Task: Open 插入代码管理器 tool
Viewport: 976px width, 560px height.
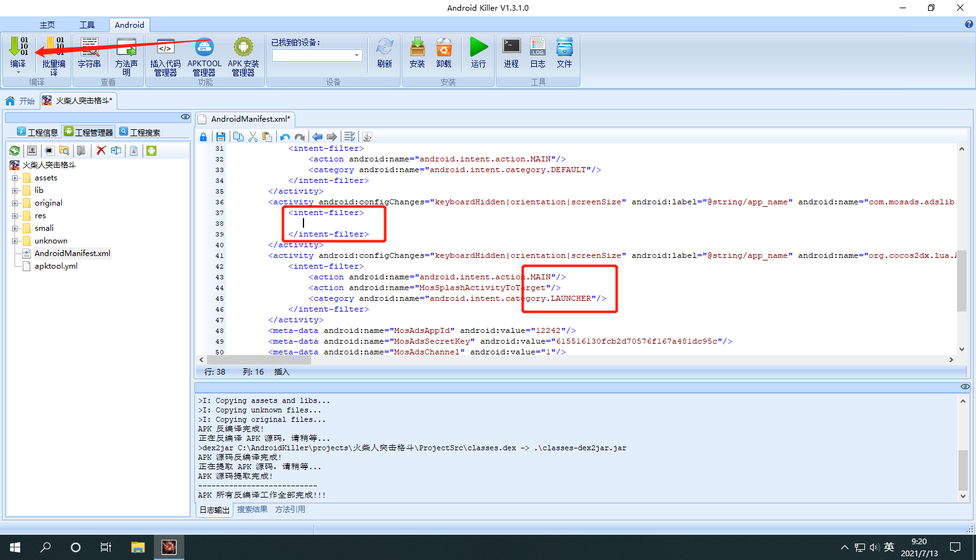Action: click(166, 47)
